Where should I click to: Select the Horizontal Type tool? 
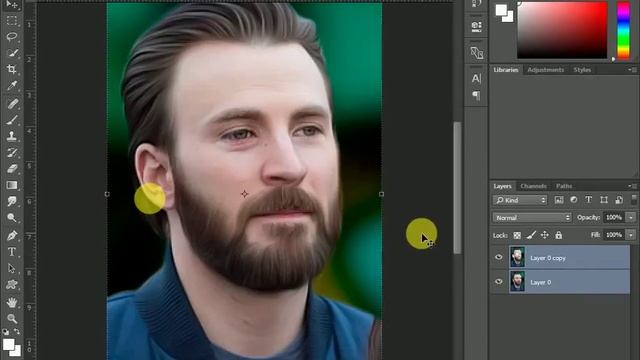pyautogui.click(x=12, y=252)
